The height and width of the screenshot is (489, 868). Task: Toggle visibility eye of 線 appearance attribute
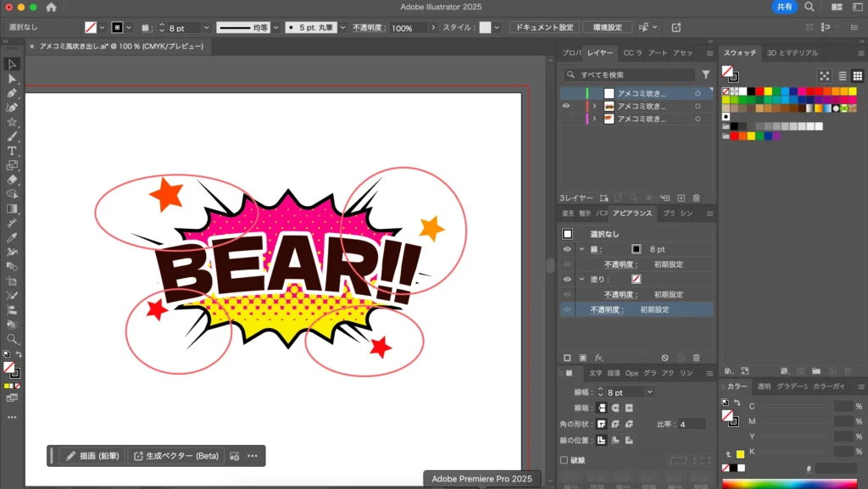point(567,249)
